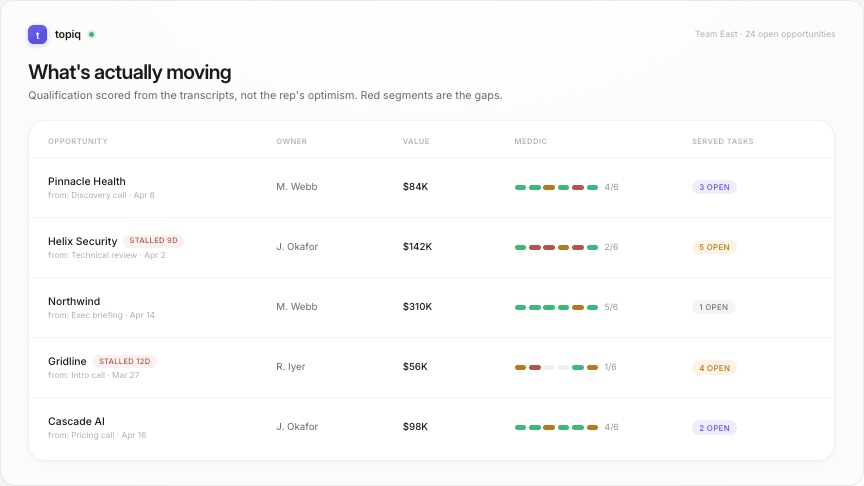Click 'from: Technical review · Apr 2'

pyautogui.click(x=106, y=256)
